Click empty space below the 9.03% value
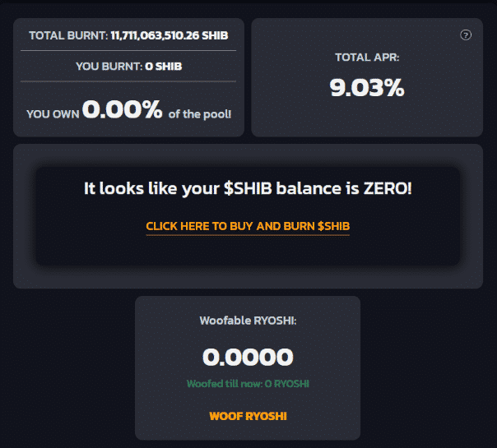The height and width of the screenshot is (448, 497). tap(367, 118)
